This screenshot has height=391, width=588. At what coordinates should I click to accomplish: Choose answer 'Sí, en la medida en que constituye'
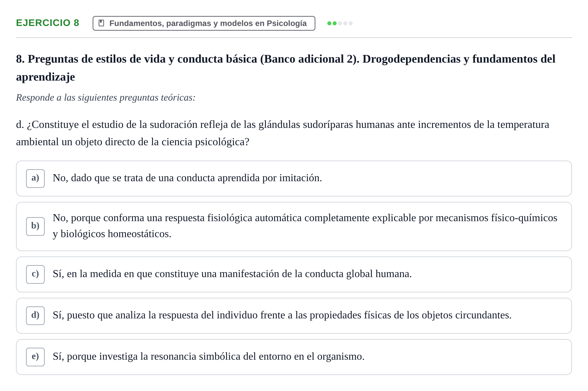294,274
